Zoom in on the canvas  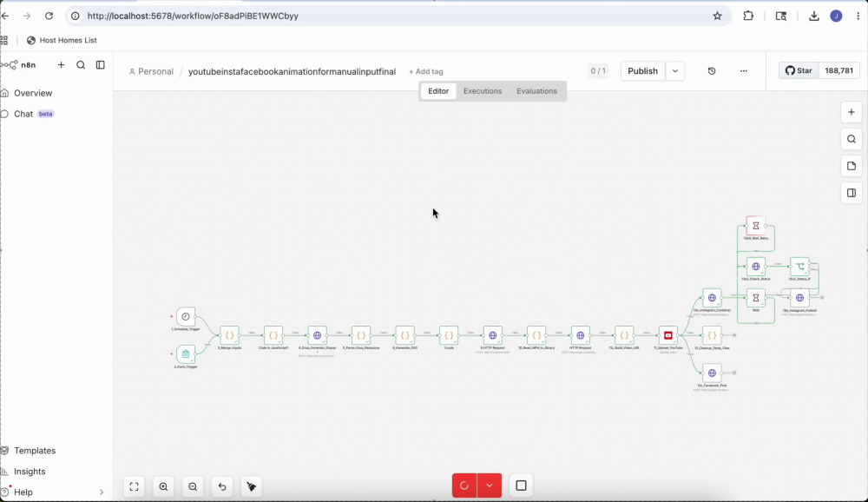163,486
